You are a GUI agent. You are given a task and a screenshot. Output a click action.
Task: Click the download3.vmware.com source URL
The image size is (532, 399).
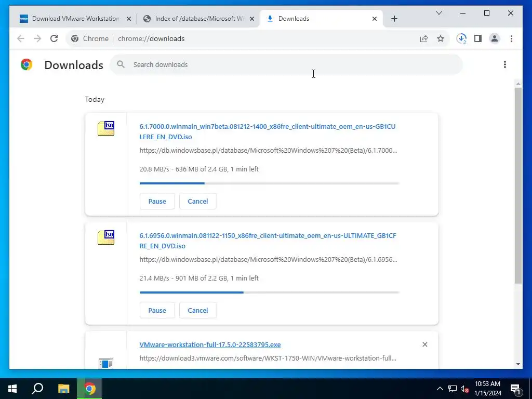pos(268,358)
